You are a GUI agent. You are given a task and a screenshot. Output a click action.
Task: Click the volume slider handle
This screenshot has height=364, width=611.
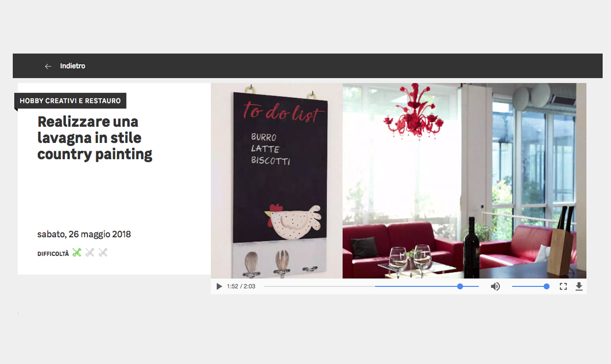[x=546, y=286]
